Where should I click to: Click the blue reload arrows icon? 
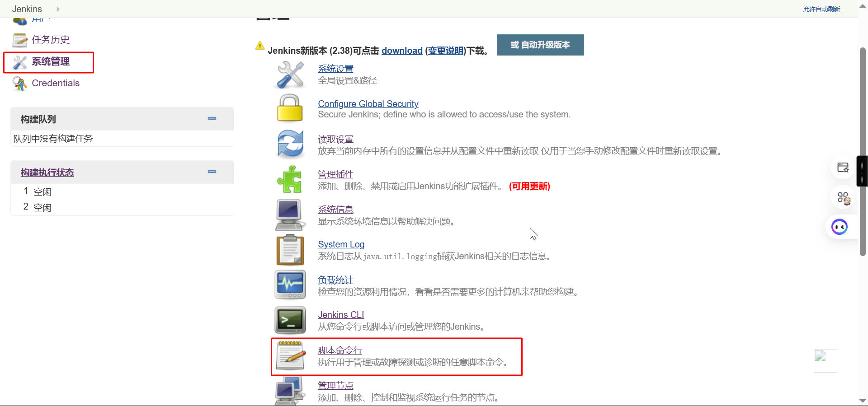[290, 144]
